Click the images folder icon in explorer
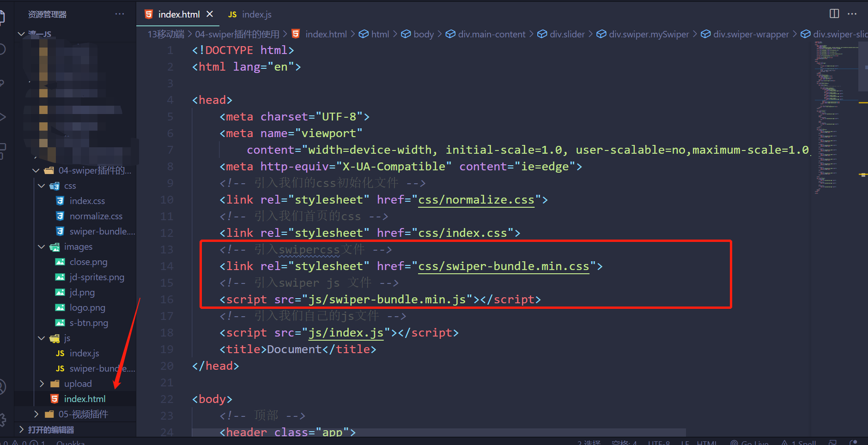Screen dimensions: 868x445 tap(55, 247)
